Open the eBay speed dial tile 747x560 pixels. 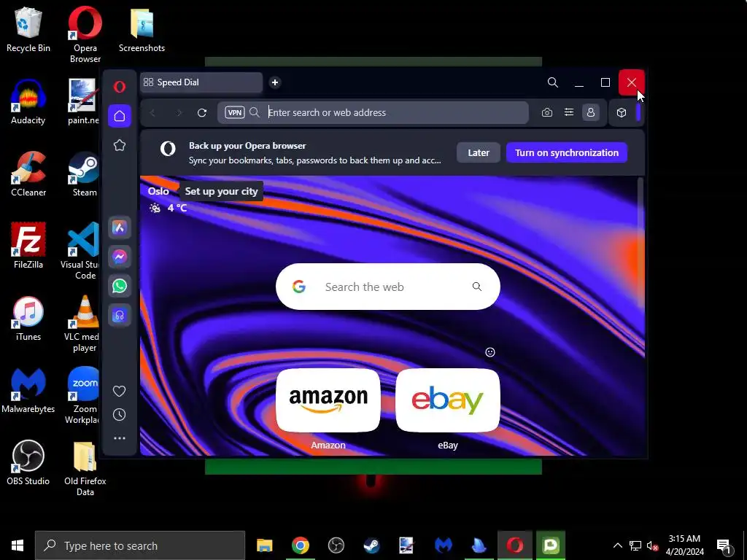448,400
